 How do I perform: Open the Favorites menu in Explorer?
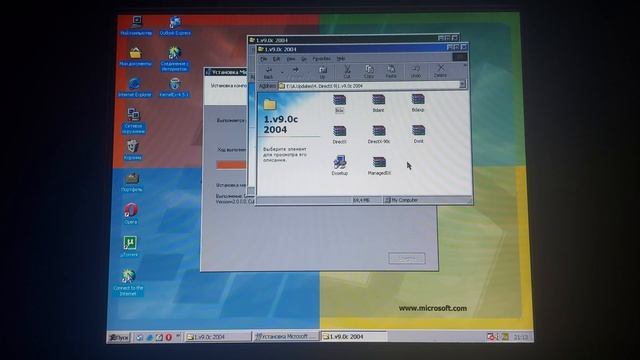[322, 59]
